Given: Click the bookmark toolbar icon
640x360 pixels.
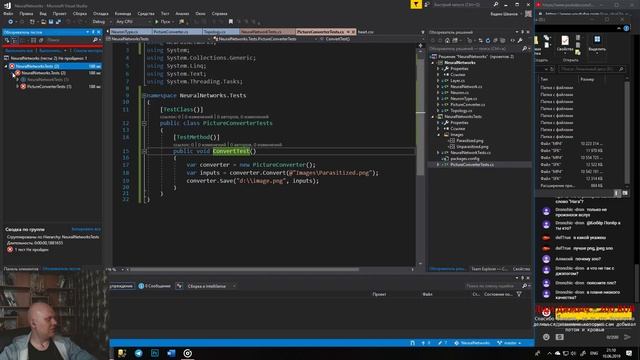Looking at the screenshot, I should click(231, 22).
